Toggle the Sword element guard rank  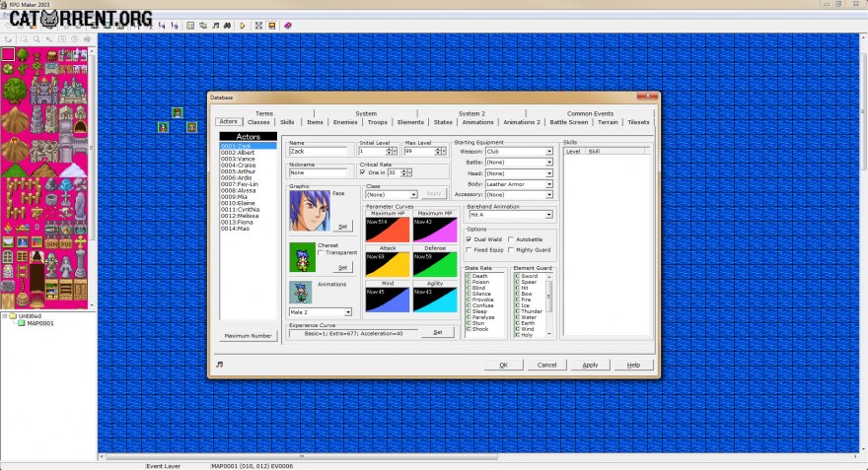point(517,276)
